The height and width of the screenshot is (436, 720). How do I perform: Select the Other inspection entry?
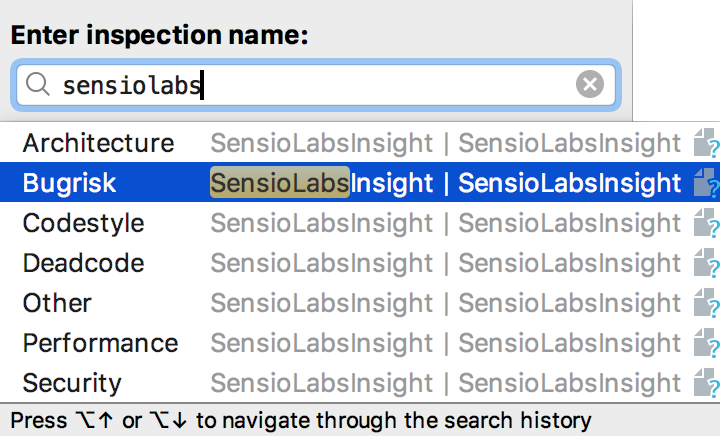pos(57,304)
